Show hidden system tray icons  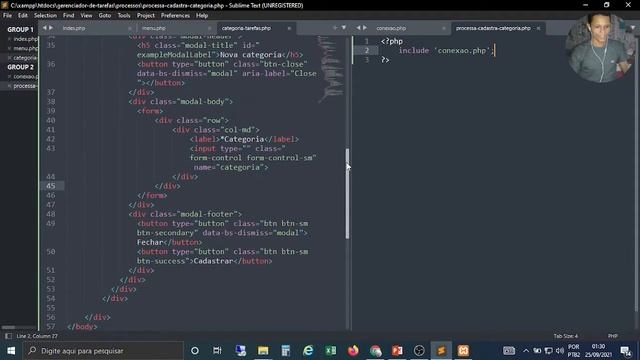pos(526,351)
